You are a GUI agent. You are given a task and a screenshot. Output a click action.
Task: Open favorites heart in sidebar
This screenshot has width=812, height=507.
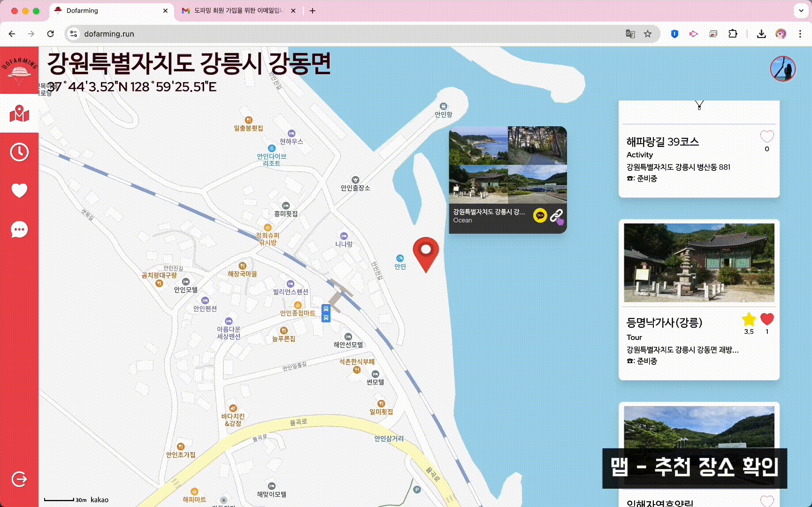(x=19, y=191)
